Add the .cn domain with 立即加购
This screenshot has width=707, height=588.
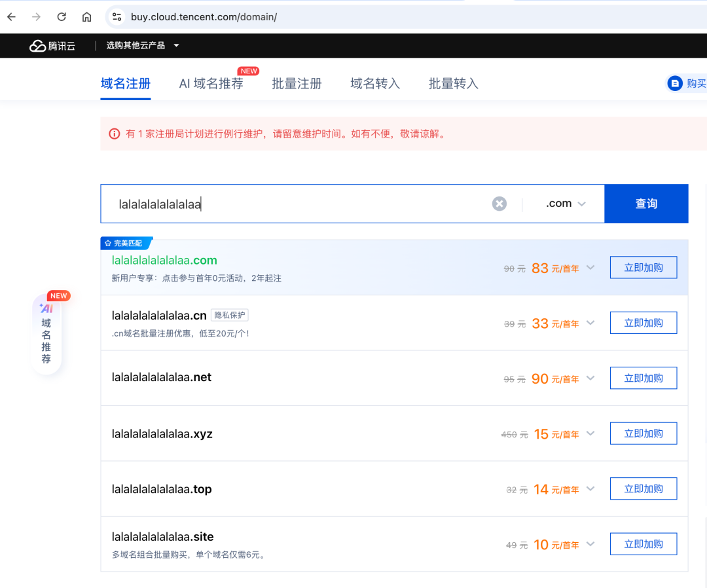click(643, 323)
